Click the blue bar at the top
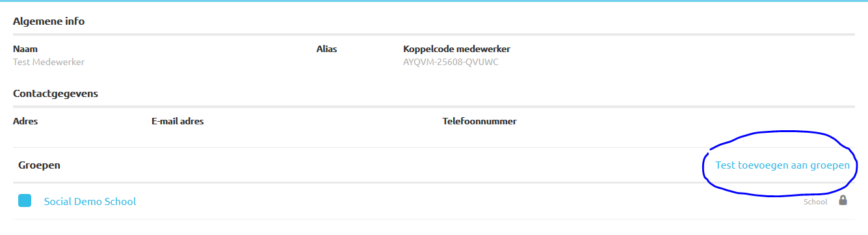 click(x=434, y=1)
